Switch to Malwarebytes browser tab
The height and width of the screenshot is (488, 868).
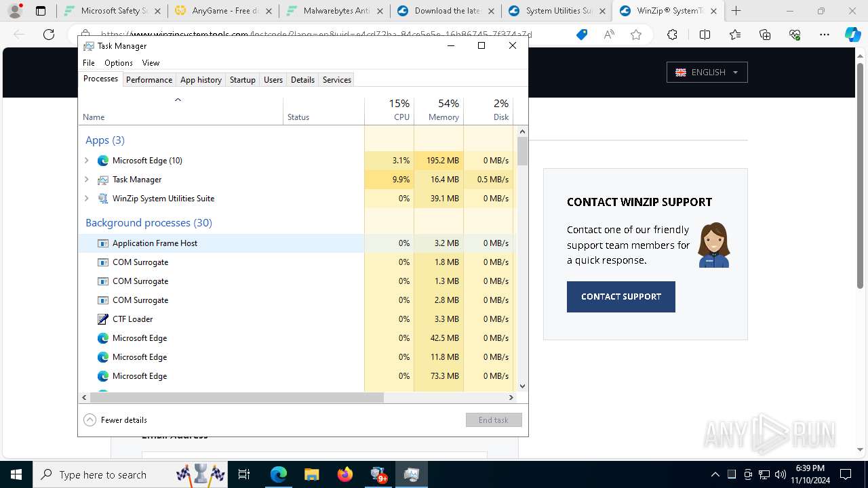[x=334, y=11]
